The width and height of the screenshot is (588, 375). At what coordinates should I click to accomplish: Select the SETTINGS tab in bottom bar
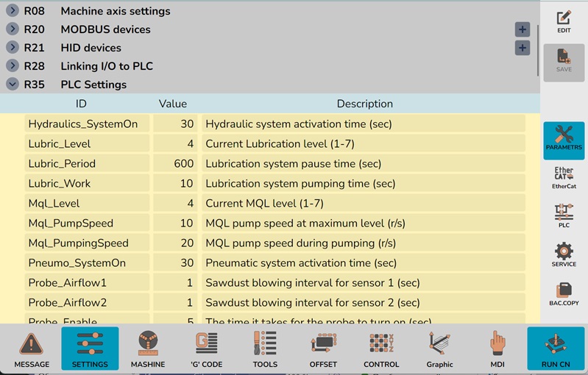[x=90, y=349]
